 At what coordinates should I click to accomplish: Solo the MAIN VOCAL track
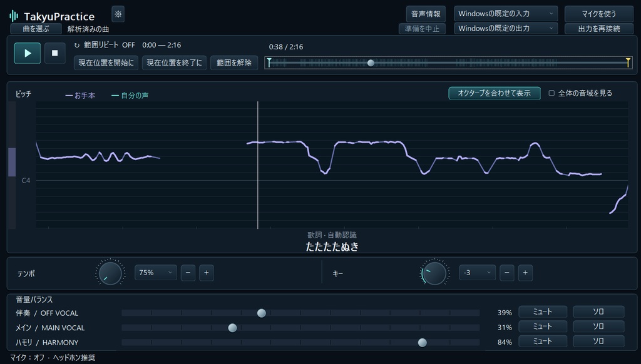[598, 326]
